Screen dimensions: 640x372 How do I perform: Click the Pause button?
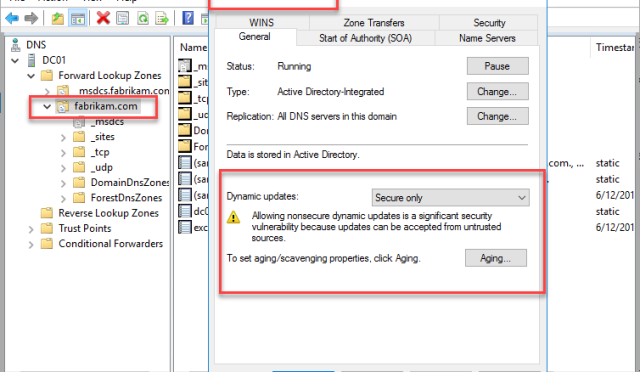point(498,66)
